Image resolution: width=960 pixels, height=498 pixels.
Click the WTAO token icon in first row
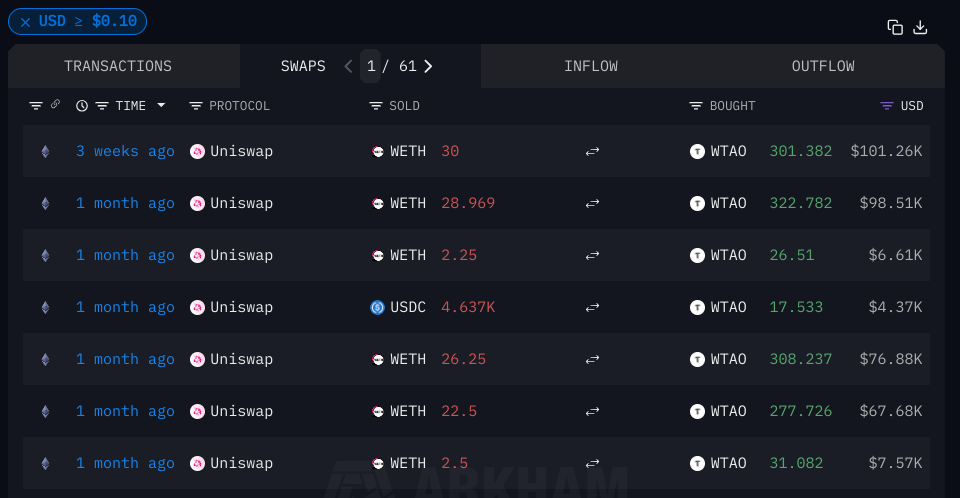(x=698, y=151)
